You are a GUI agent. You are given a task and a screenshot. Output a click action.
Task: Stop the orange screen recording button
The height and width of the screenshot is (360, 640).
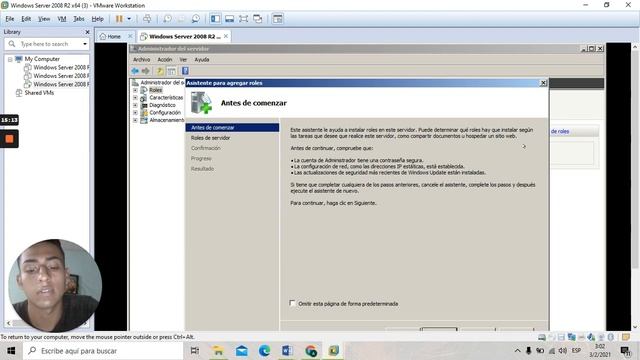(9, 139)
